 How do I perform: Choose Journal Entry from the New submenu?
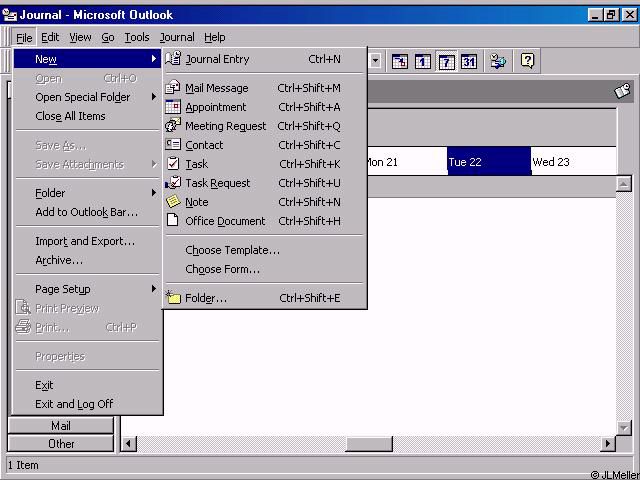(x=264, y=59)
